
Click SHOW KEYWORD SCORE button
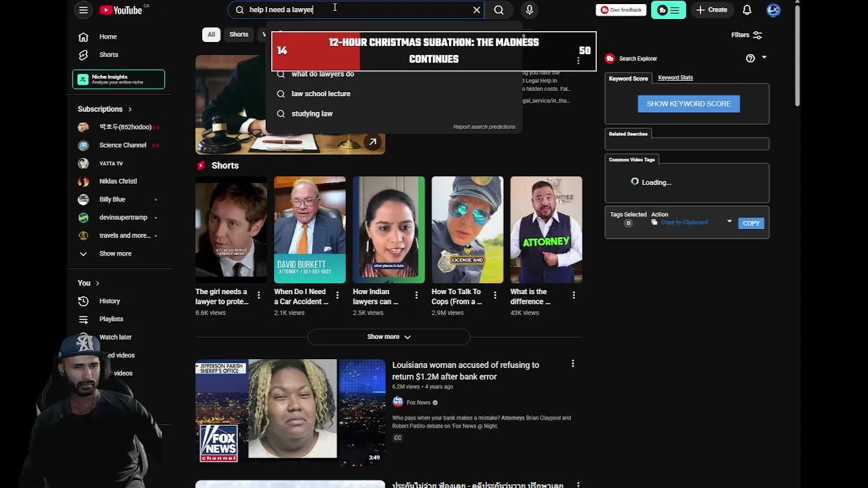[x=688, y=104]
